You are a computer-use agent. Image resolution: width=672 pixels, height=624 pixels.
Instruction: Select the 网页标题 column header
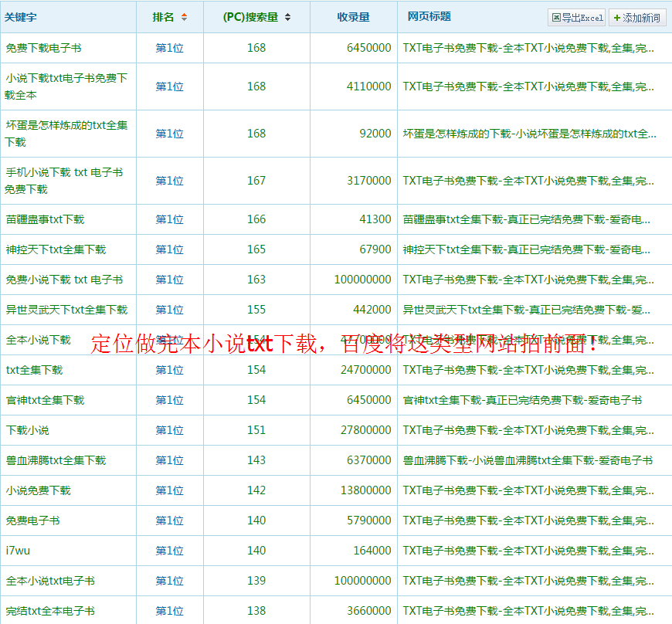point(429,17)
